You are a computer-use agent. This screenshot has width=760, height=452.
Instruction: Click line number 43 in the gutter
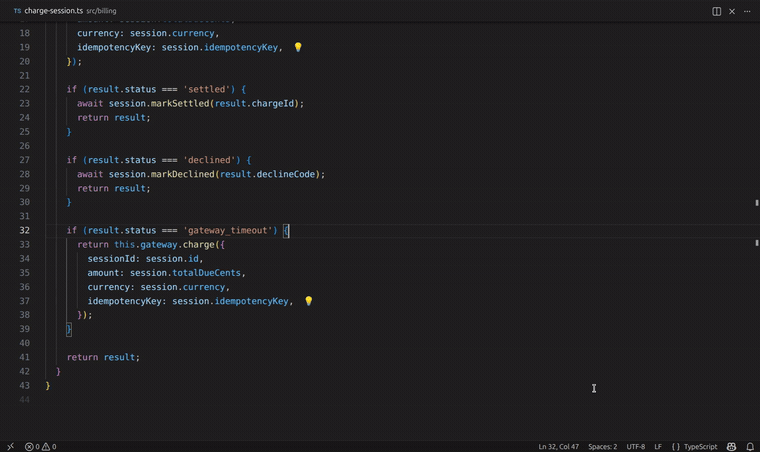click(x=24, y=385)
